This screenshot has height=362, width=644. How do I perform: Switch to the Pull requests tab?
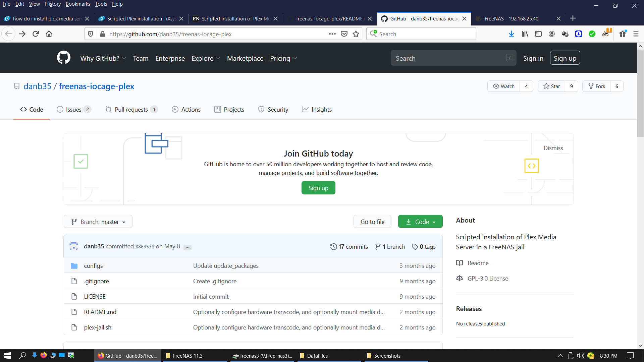click(131, 110)
